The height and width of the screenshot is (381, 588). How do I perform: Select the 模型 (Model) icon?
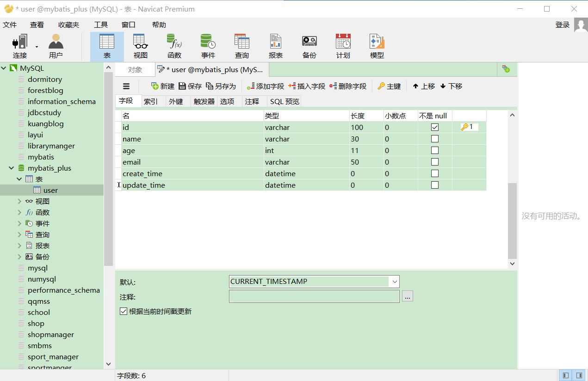[376, 45]
